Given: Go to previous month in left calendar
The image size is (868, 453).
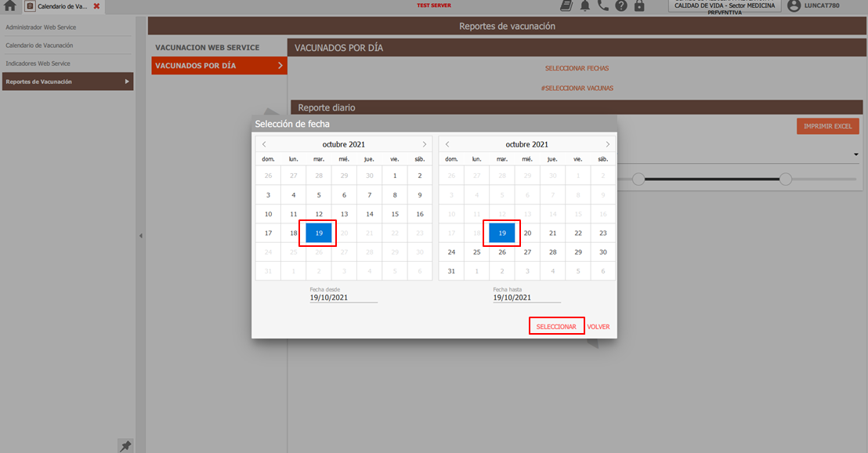Looking at the screenshot, I should point(264,144).
